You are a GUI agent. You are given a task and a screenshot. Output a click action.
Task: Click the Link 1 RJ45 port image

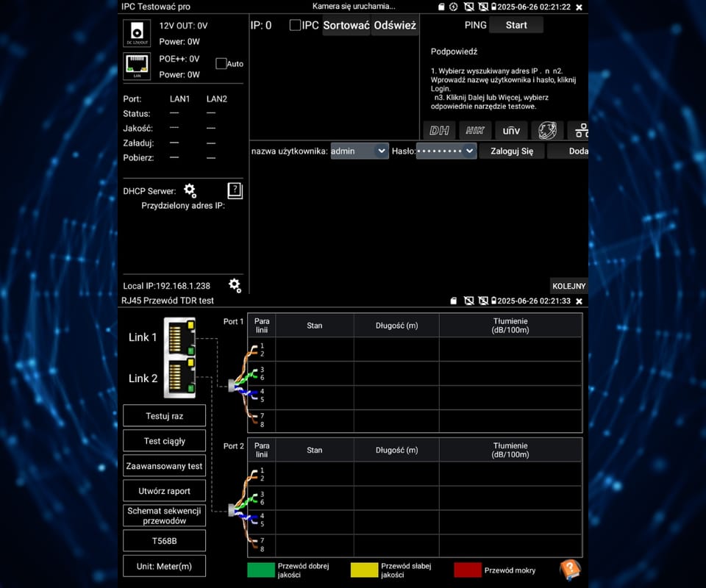(180, 337)
